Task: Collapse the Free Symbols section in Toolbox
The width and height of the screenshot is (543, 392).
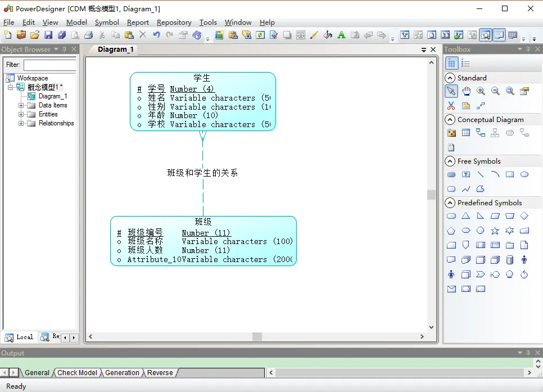Action: [450, 161]
